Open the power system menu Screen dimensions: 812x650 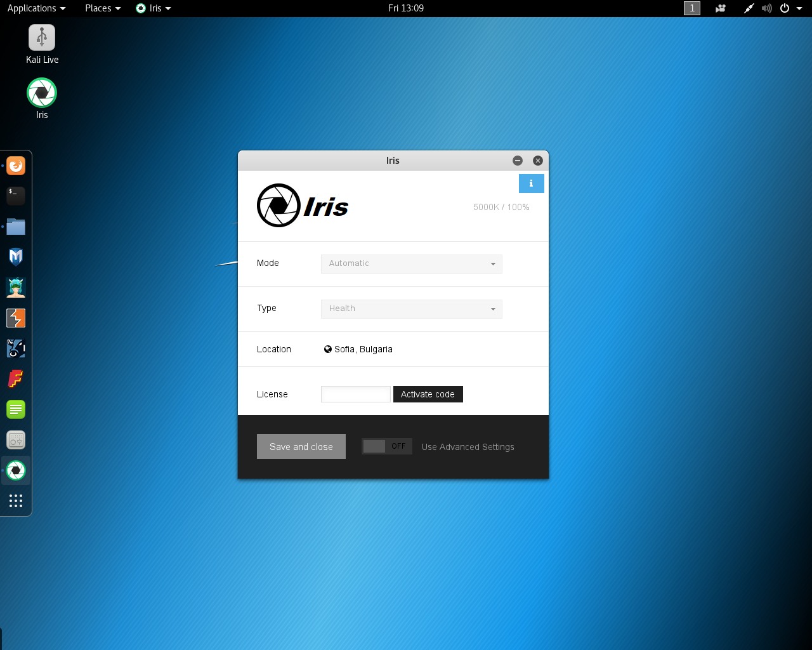785,8
